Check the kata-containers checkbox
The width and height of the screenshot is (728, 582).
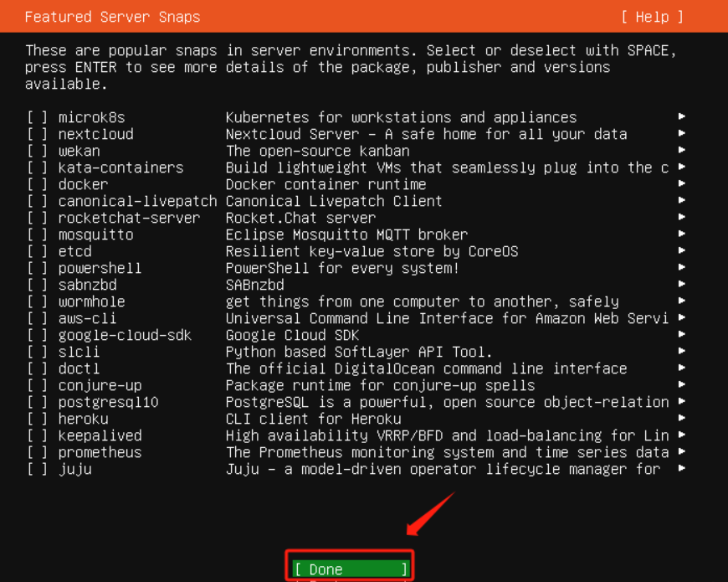tap(37, 167)
